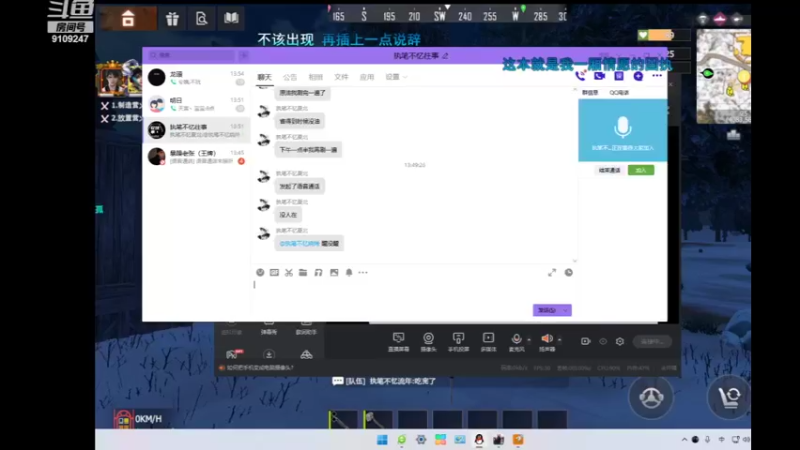Click the seat switch button in game

click(729, 397)
